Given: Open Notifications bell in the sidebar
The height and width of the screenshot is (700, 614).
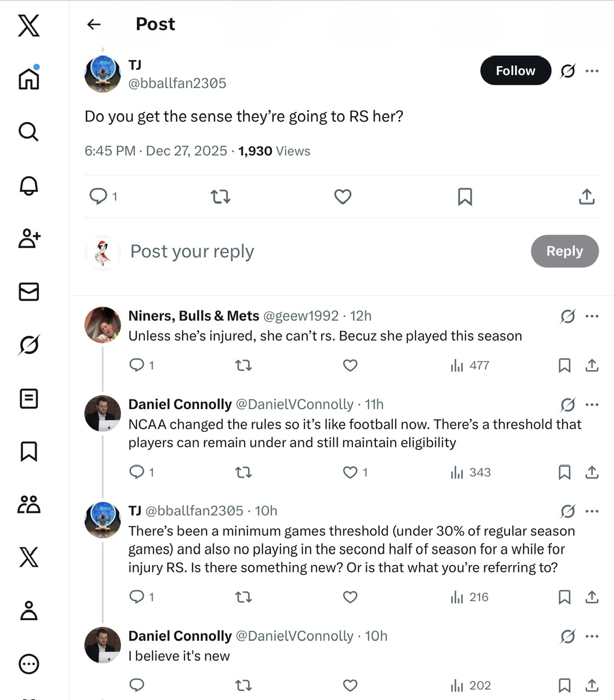Looking at the screenshot, I should 29,185.
